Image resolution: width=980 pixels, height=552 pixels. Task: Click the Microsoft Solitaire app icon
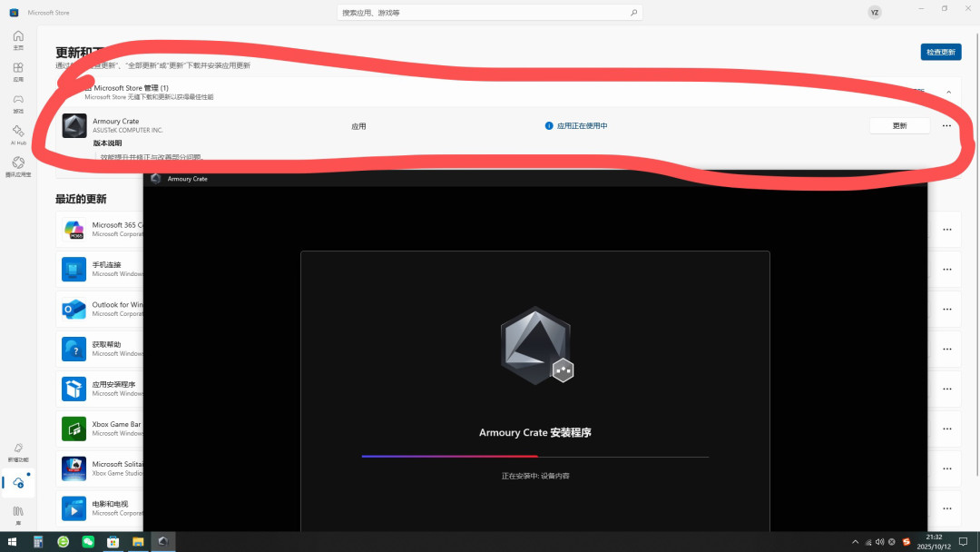(x=73, y=468)
